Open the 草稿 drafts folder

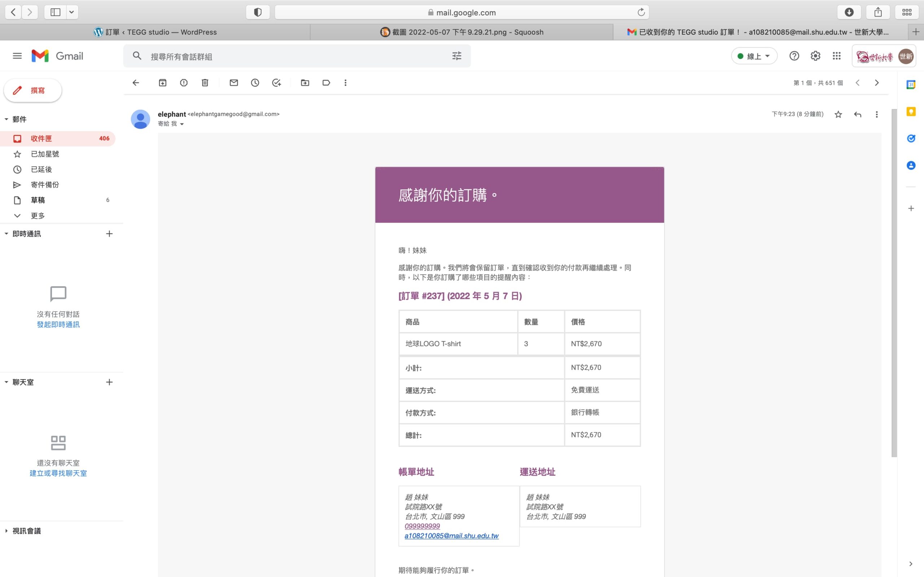38,200
